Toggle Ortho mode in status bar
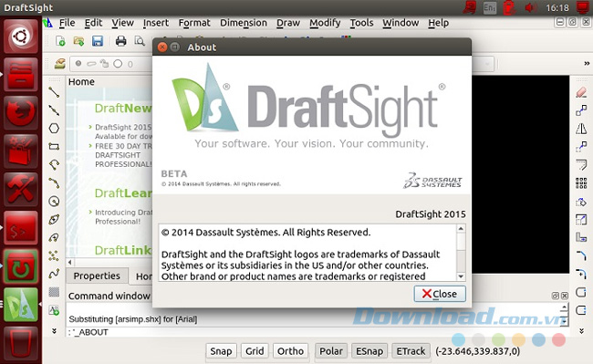Image resolution: width=593 pixels, height=364 pixels. [x=290, y=351]
